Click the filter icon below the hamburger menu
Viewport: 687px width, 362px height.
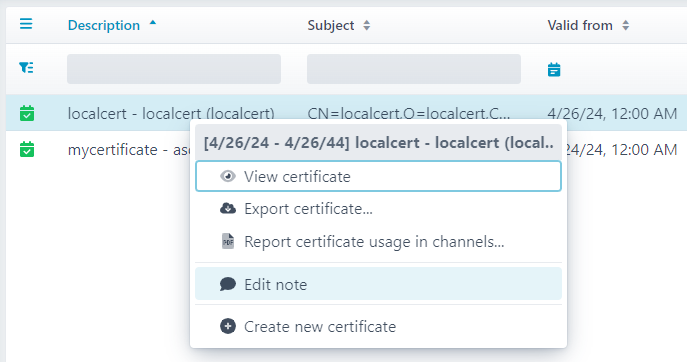[x=26, y=67]
